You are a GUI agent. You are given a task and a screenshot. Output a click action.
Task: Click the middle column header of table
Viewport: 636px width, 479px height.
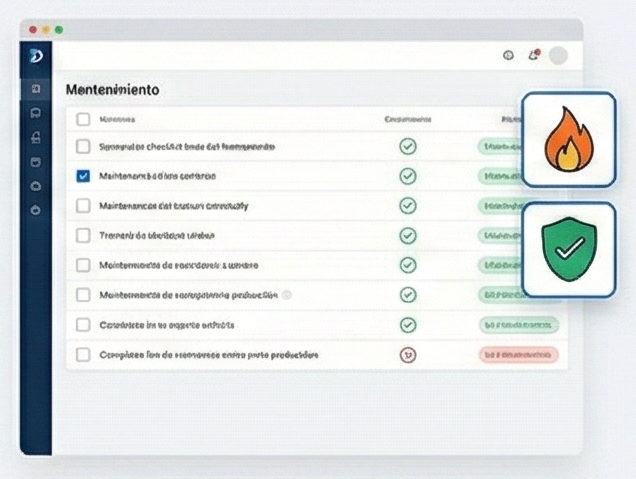(x=408, y=119)
